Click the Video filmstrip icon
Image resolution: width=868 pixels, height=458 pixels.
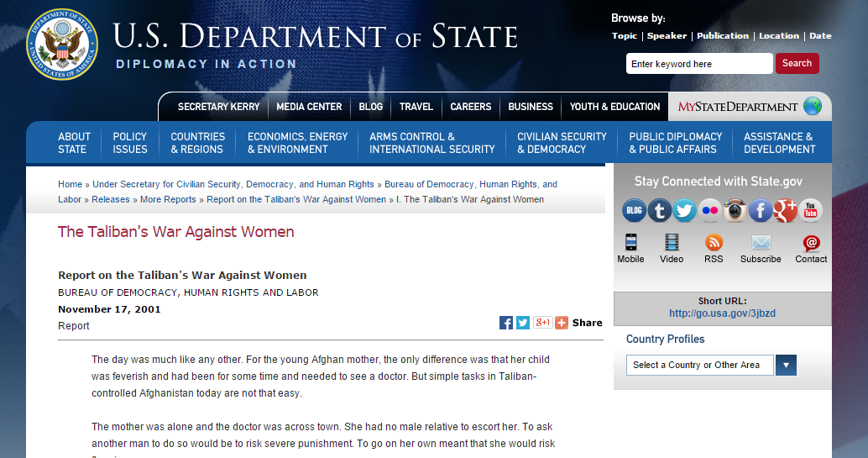(672, 243)
